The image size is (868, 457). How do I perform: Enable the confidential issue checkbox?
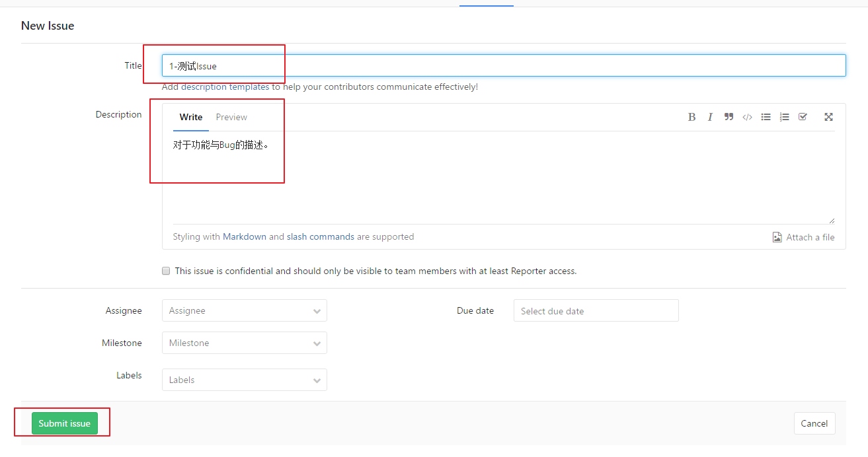pyautogui.click(x=166, y=271)
